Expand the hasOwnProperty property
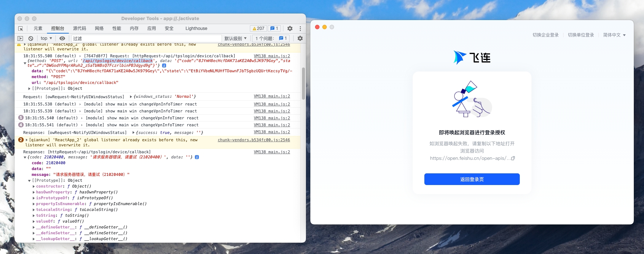 (34, 192)
